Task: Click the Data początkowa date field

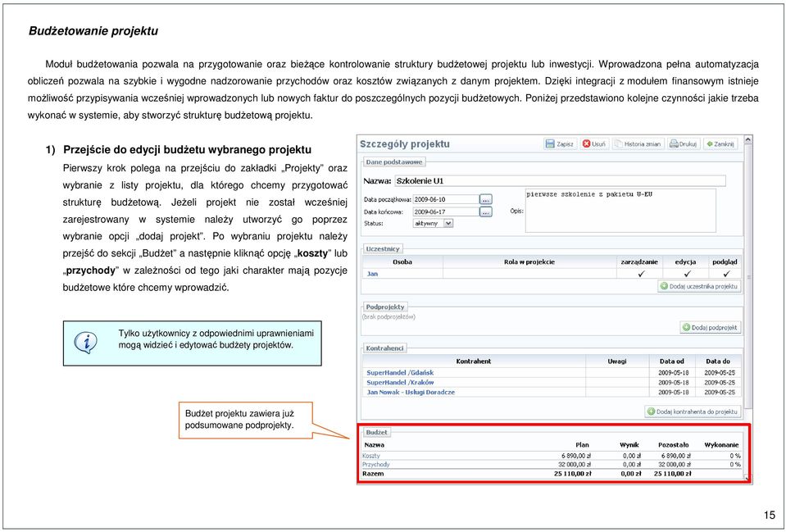Action: 446,199
